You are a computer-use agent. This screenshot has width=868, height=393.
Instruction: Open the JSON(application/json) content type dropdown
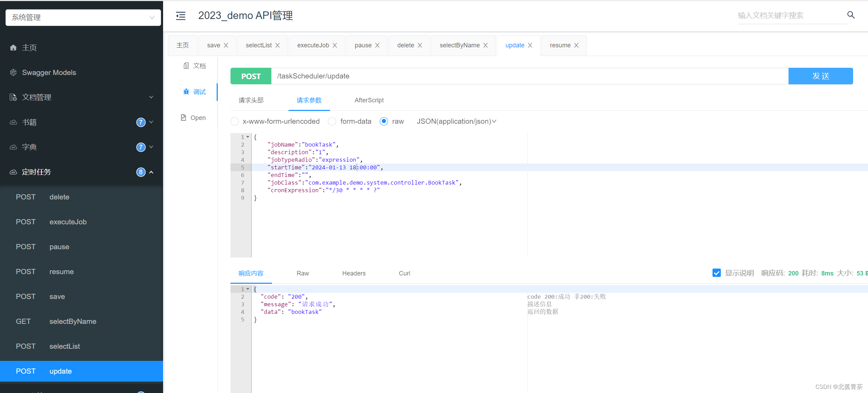pos(456,121)
